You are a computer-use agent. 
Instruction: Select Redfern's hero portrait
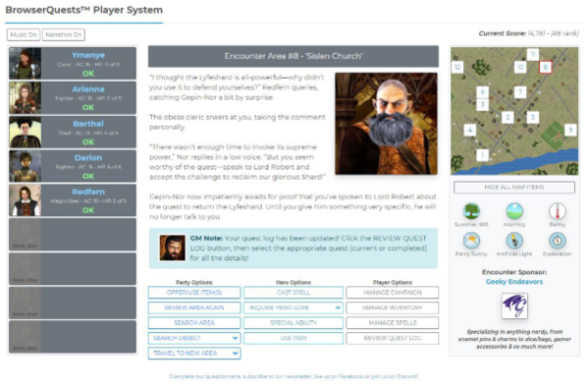(x=26, y=200)
